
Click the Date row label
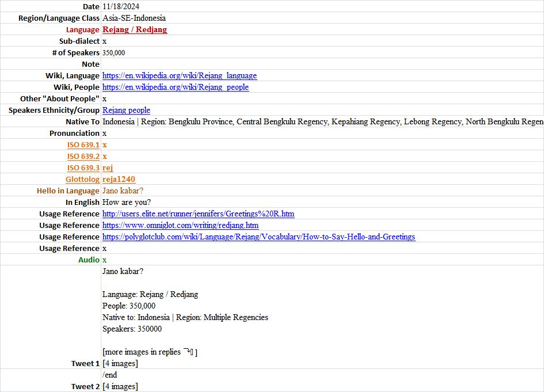[x=92, y=6]
